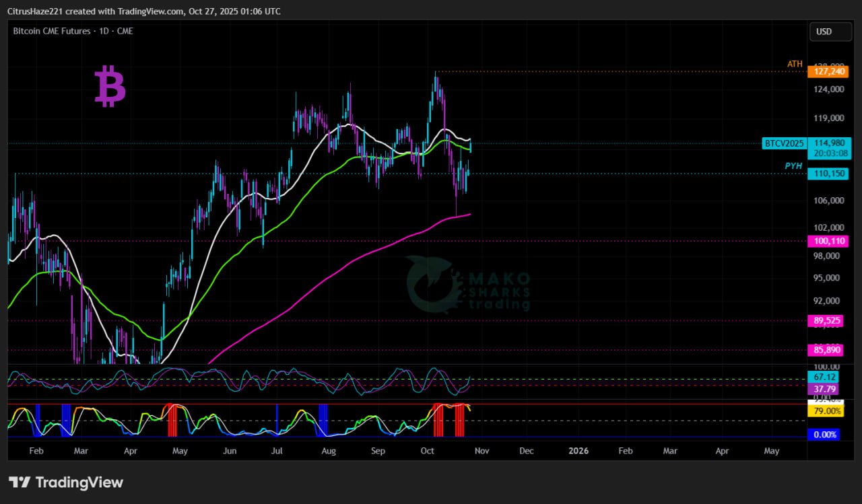Click the 2026 marker on time axis
Viewport: 862px width, 504px height.
click(578, 451)
